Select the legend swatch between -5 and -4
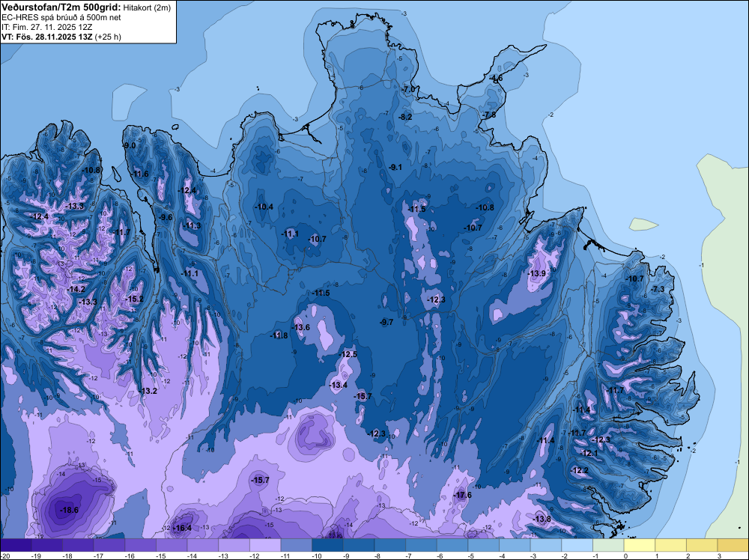The height and width of the screenshot is (560, 749). (x=483, y=545)
